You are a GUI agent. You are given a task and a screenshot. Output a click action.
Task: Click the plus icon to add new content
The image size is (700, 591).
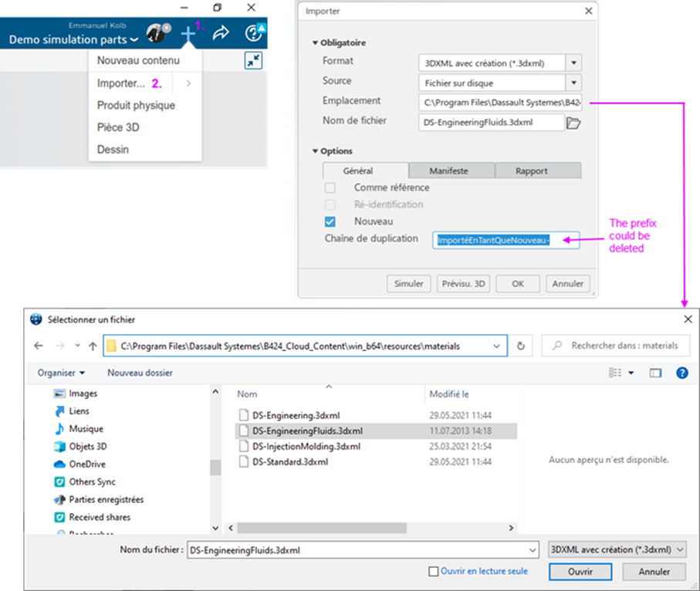tap(190, 32)
